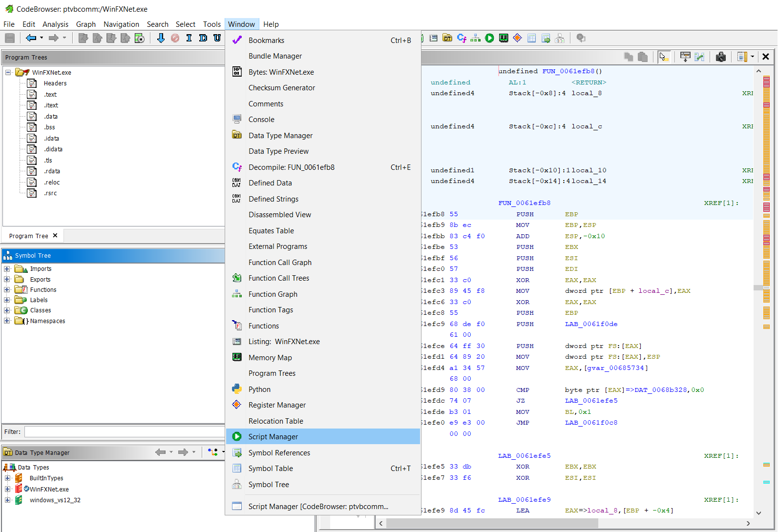This screenshot has height=532, width=778.
Task: Close the Program Tree tab
Action: click(55, 235)
